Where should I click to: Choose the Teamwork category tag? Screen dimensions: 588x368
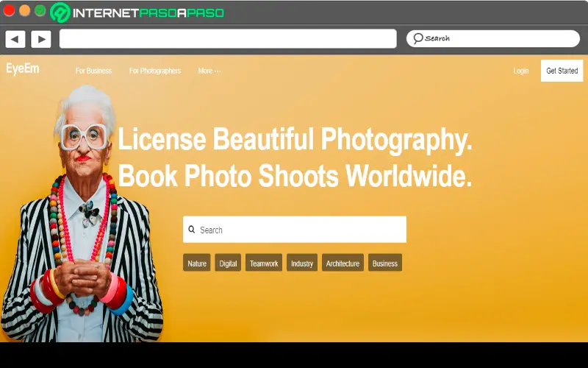pyautogui.click(x=264, y=263)
